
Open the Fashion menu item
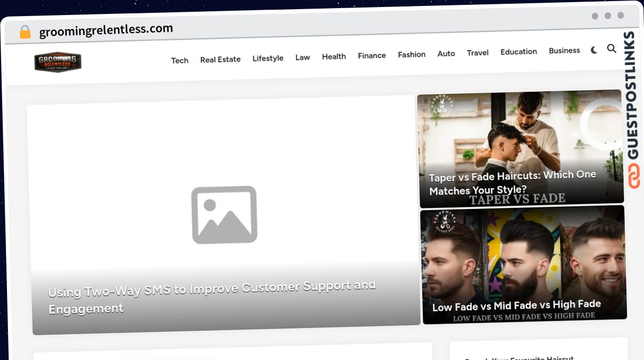[412, 54]
